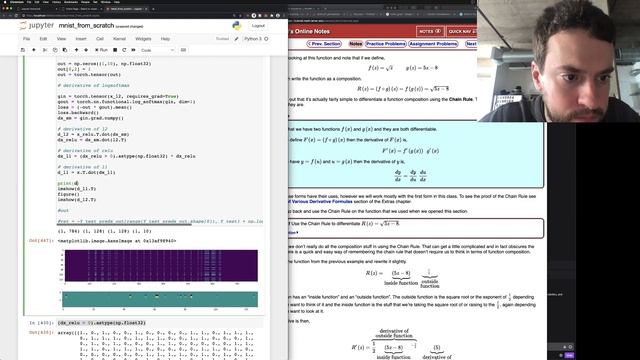Log out using the Logout button

pos(258,26)
